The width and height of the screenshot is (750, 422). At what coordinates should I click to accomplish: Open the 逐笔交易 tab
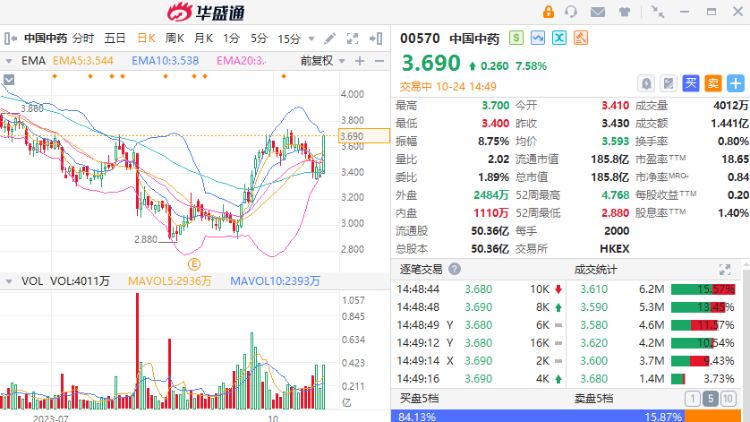click(x=421, y=269)
